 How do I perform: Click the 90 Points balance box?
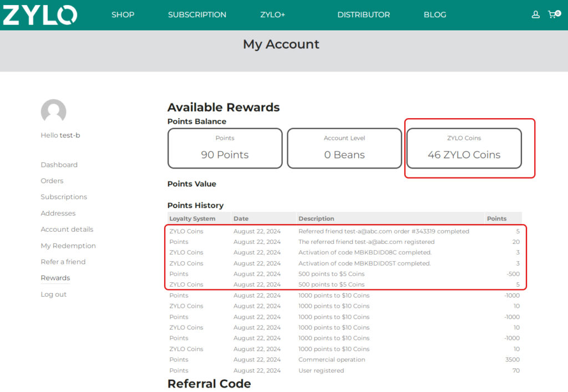tap(225, 149)
